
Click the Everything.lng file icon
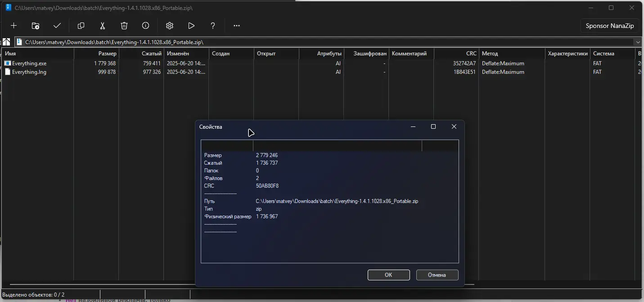7,72
